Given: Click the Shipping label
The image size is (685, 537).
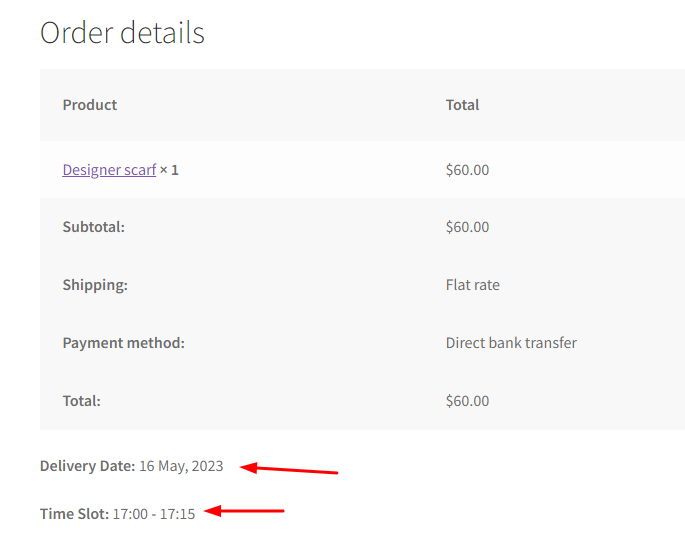Looking at the screenshot, I should 95,285.
